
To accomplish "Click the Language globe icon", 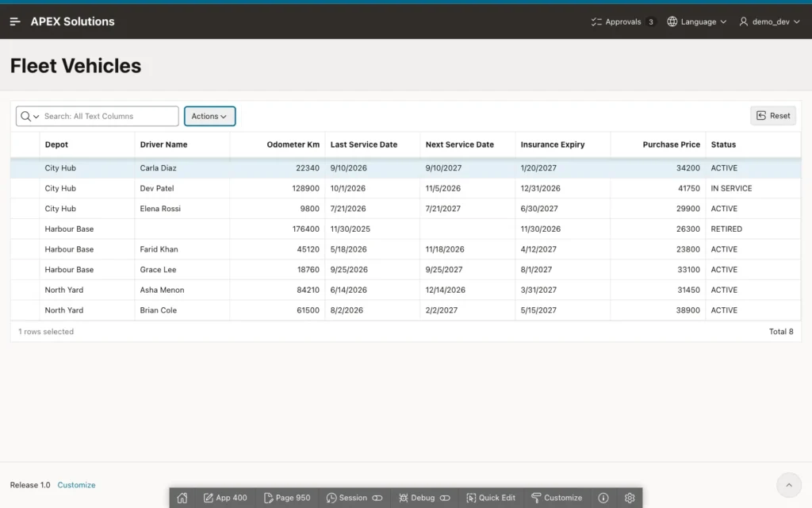I will point(672,21).
